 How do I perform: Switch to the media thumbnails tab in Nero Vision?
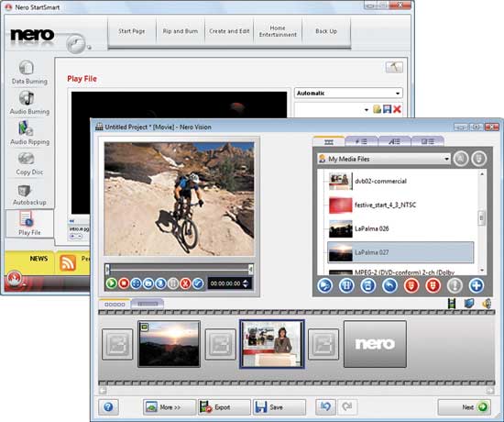pyautogui.click(x=328, y=141)
